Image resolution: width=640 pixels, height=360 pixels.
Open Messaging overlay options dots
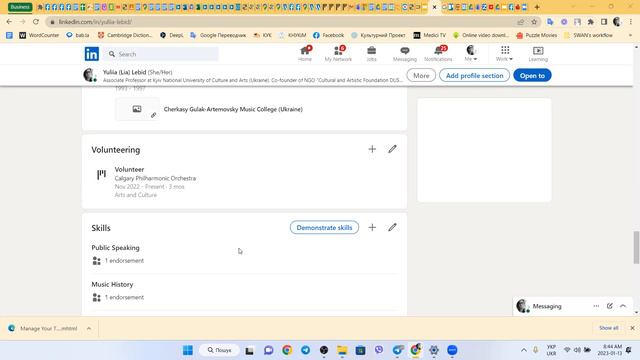point(596,306)
